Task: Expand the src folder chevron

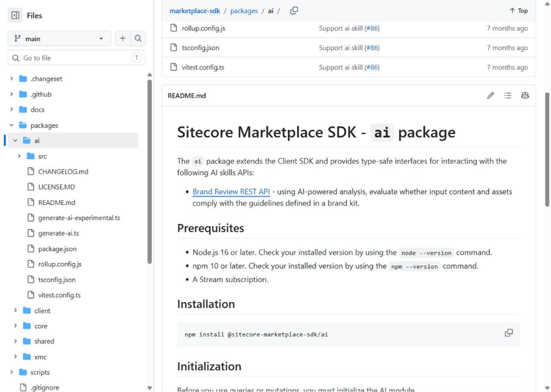Action: coord(19,156)
